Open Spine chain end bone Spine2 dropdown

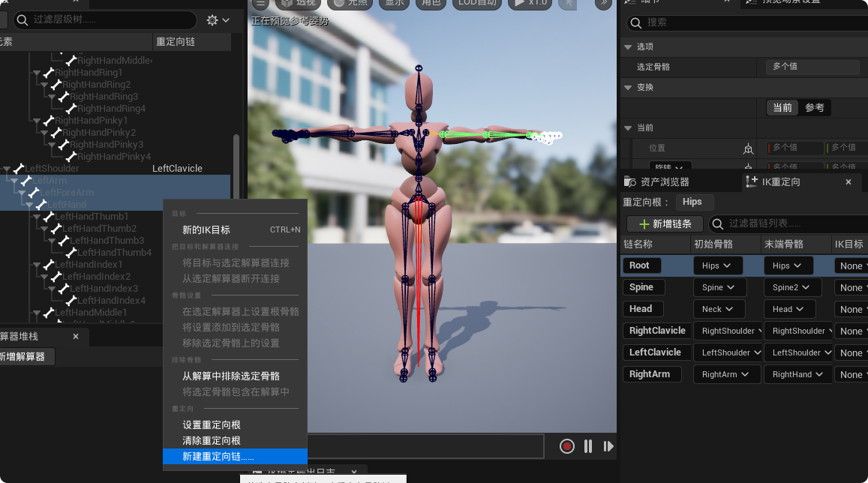point(791,287)
